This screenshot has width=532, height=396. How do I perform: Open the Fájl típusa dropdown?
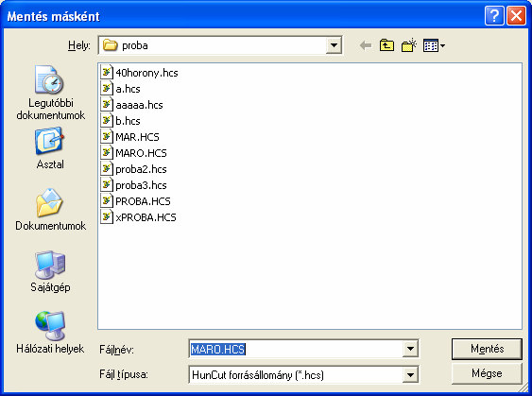pyautogui.click(x=410, y=375)
